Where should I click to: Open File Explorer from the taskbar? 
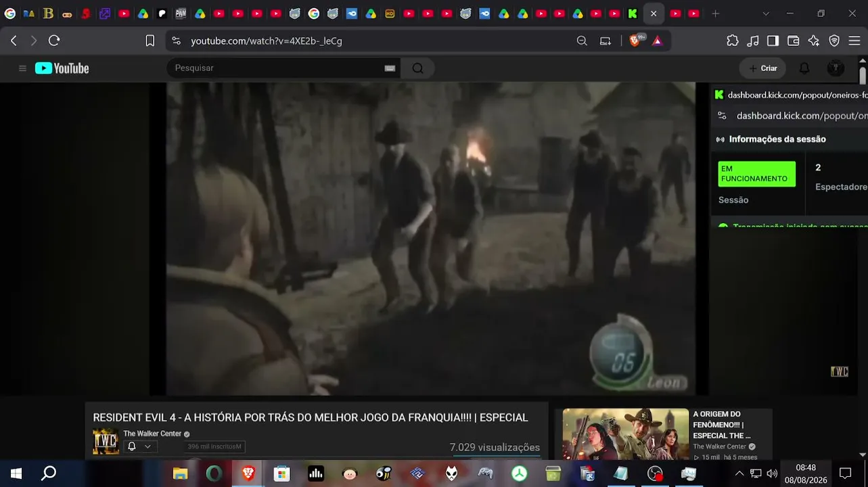click(180, 473)
